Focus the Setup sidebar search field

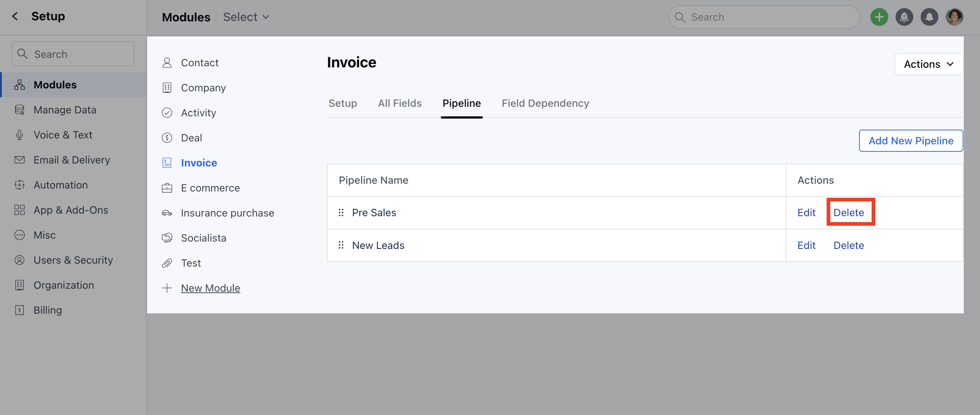73,54
